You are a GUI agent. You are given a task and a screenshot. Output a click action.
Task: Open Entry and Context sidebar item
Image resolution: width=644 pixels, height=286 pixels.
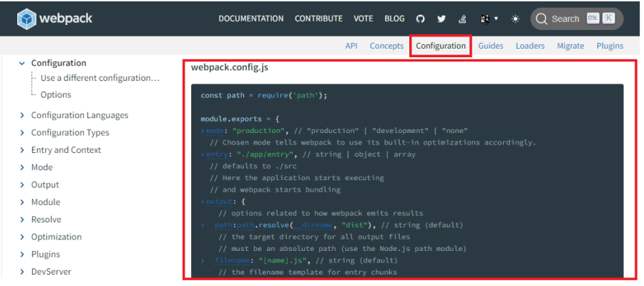[66, 150]
